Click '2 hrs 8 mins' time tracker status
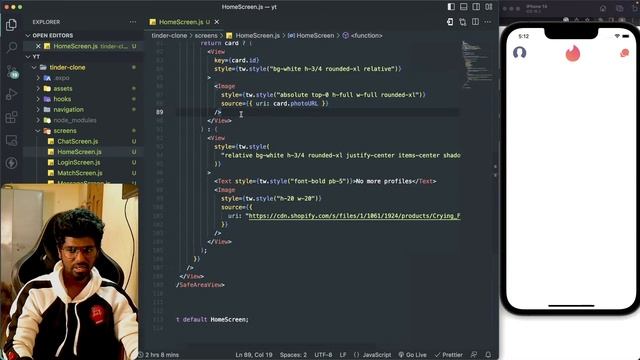 [159, 355]
